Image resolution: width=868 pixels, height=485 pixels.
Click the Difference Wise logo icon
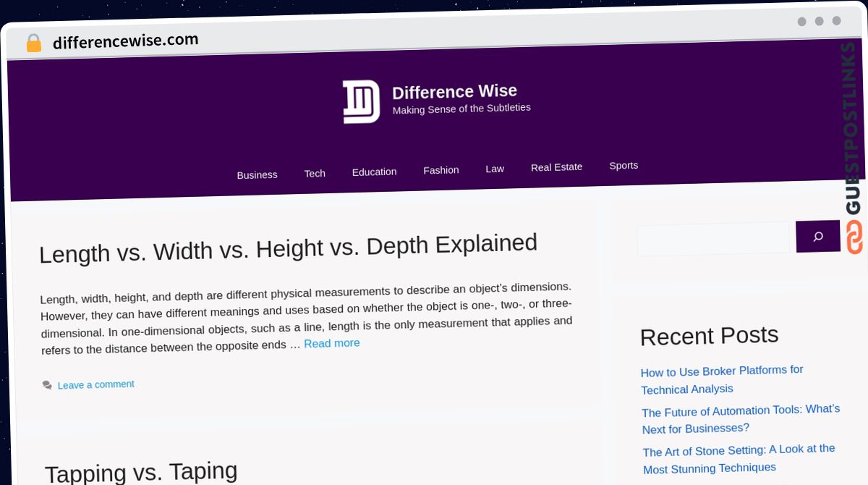pos(361,101)
